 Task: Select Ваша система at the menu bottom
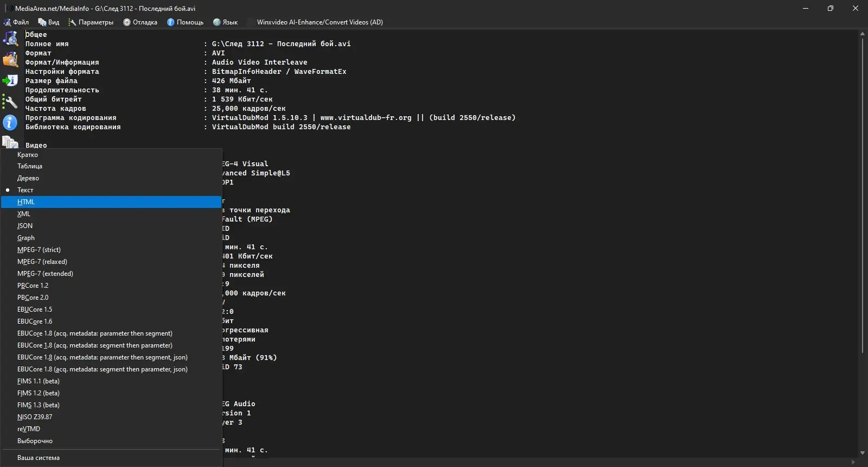38,458
